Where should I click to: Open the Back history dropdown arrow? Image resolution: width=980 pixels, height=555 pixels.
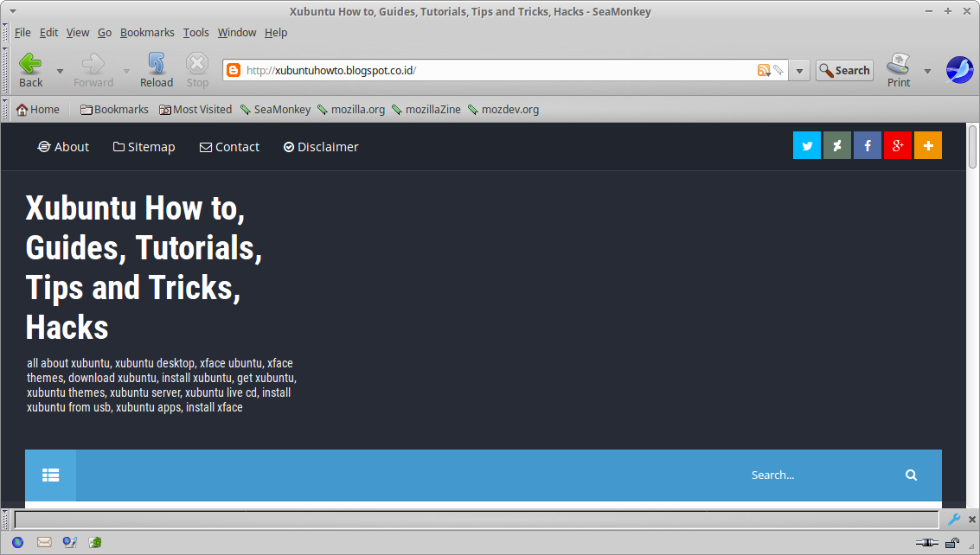[60, 71]
